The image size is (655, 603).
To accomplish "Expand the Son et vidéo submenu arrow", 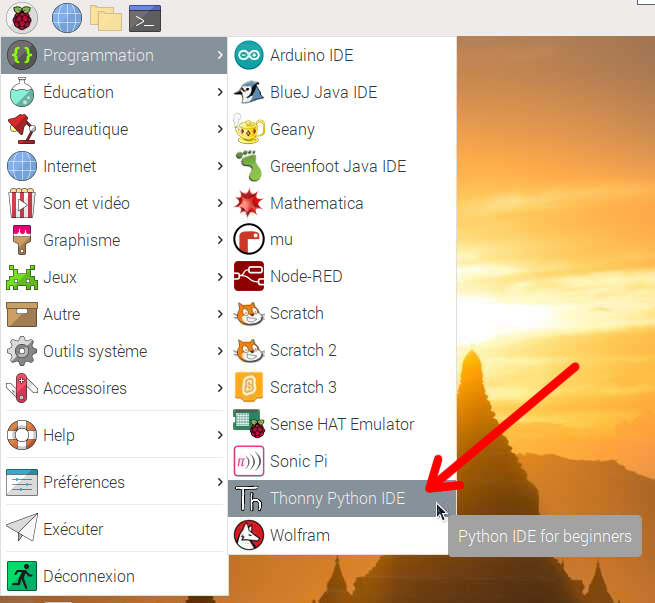I will (x=220, y=203).
